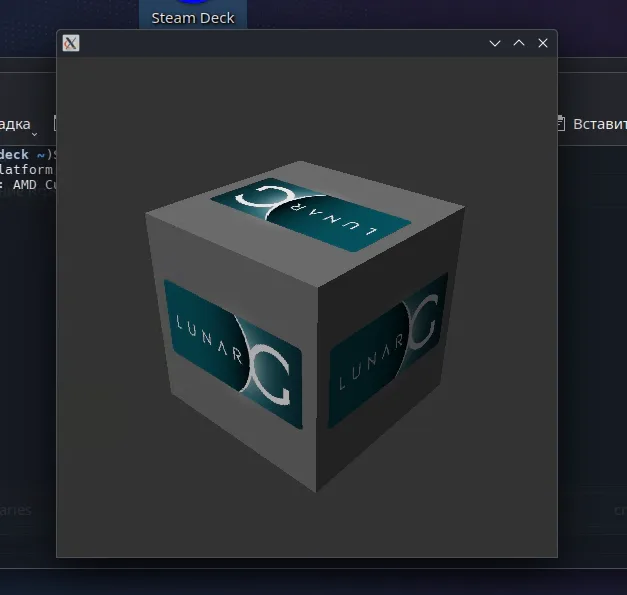Click the partially hidden toolbar icon beside Вкладка
The width and height of the screenshot is (627, 595).
click(55, 123)
